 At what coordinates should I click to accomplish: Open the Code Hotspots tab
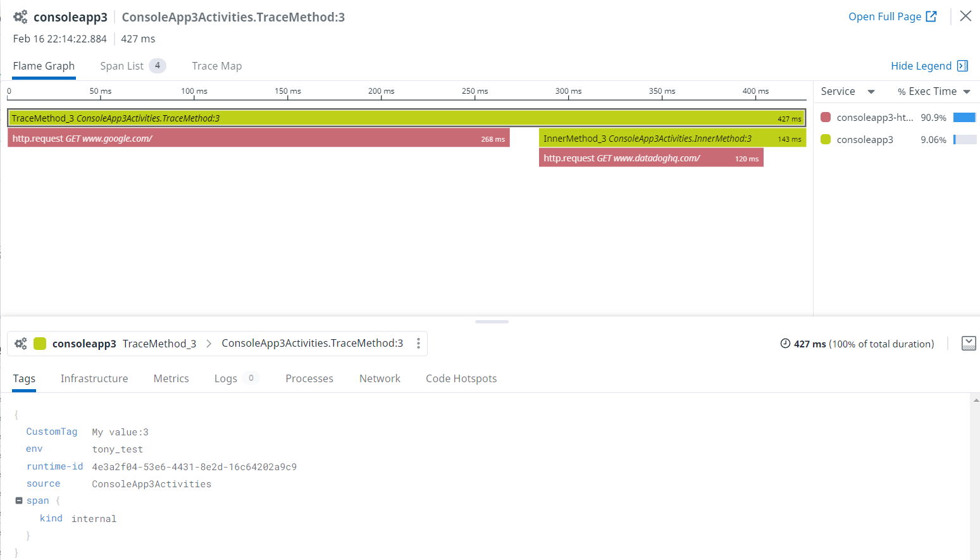461,378
